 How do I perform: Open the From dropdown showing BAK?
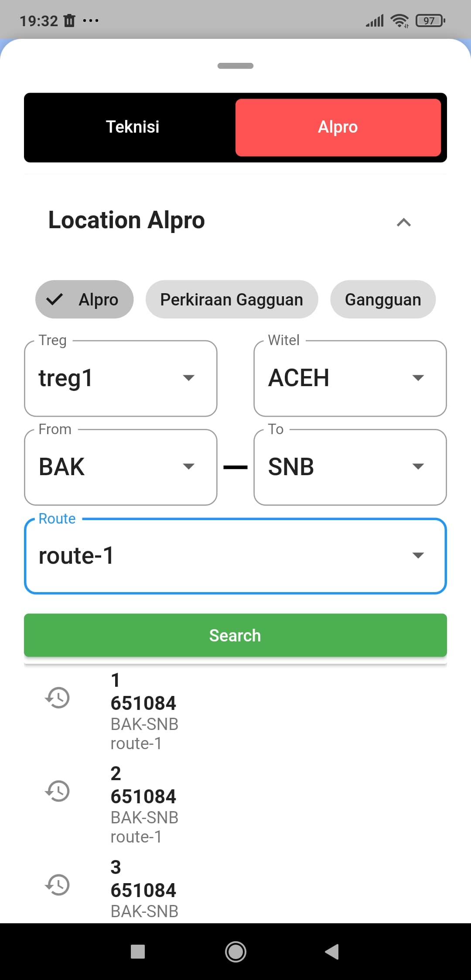[x=121, y=467]
